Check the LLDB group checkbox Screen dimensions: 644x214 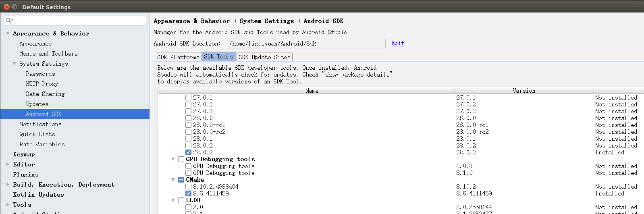tap(181, 200)
